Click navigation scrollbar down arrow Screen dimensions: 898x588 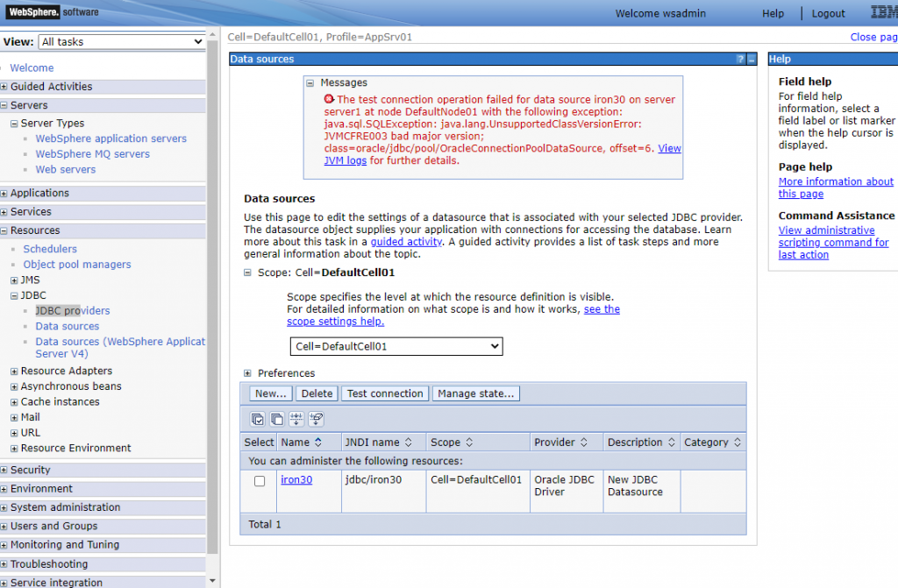click(x=212, y=581)
